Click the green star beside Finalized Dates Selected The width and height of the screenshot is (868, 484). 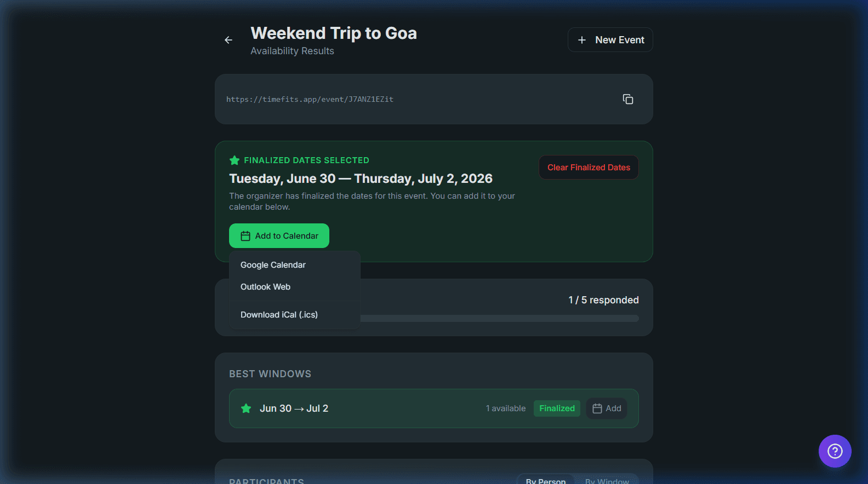(x=235, y=160)
